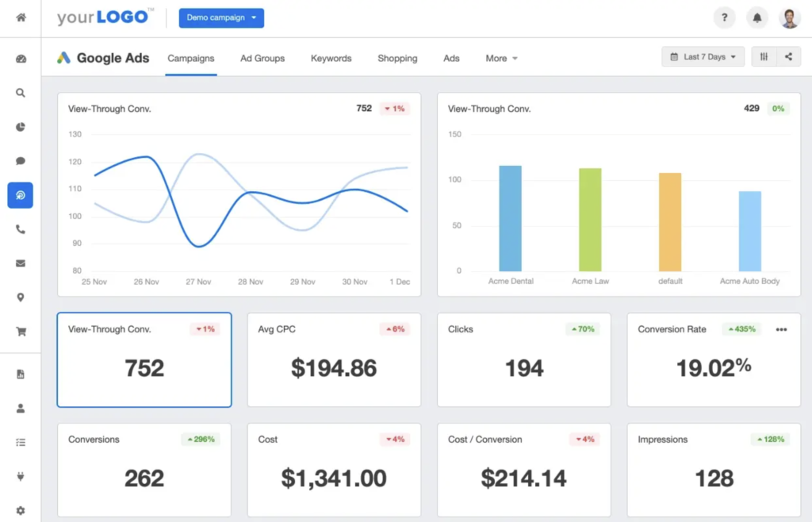
Task: Click the share icon button
Action: point(789,57)
